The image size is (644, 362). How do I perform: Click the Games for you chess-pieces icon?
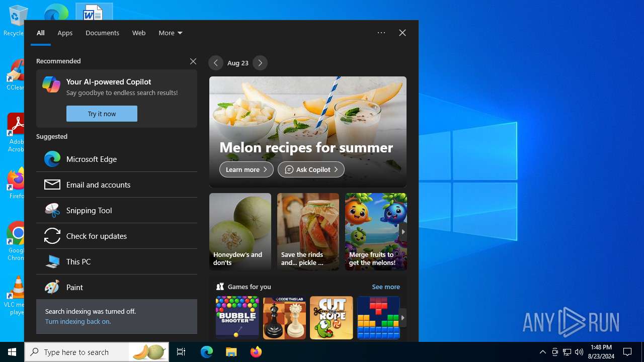coord(220,287)
